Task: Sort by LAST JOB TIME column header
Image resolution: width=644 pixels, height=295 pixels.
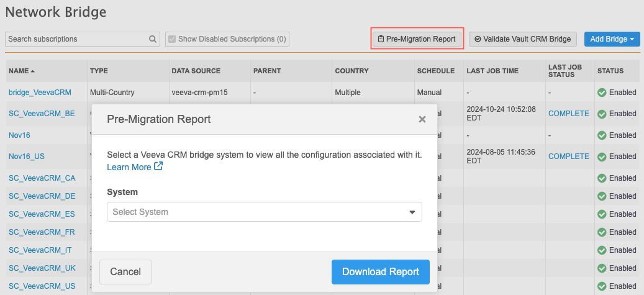Action: coord(492,71)
